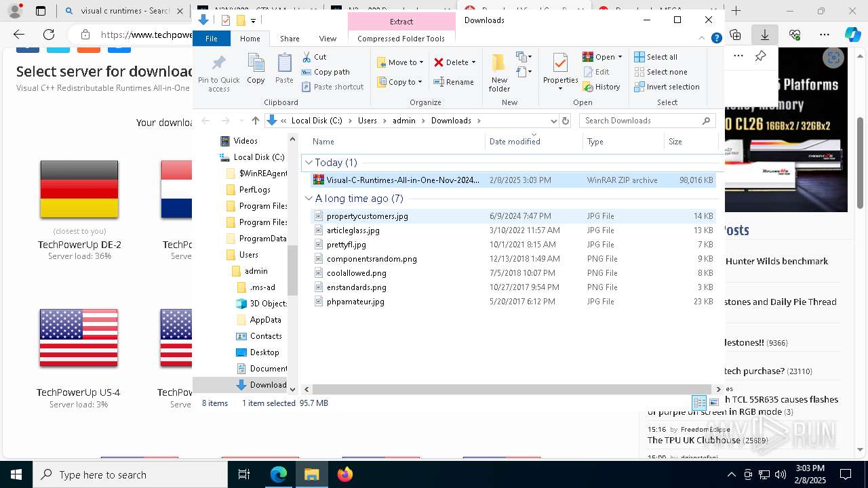Open Edge Downloads toolbar icon
Screen dimensions: 868x488
[765, 35]
